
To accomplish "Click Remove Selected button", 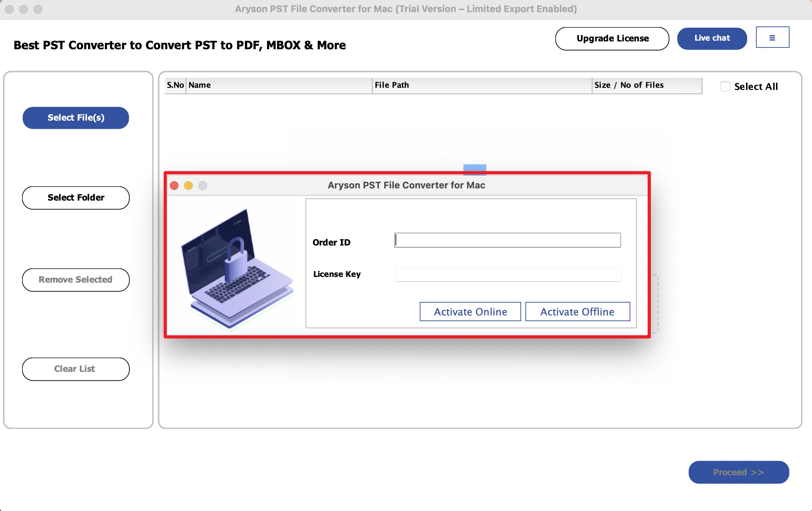I will coord(76,280).
